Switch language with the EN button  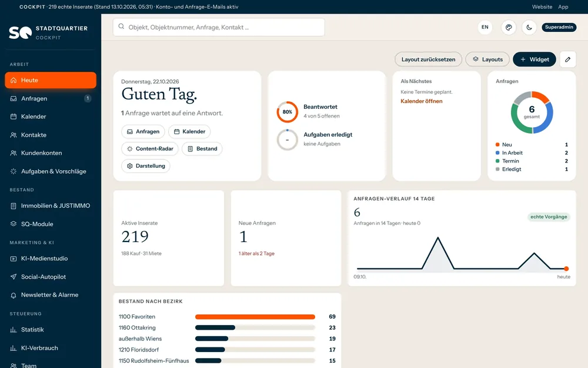pos(485,28)
